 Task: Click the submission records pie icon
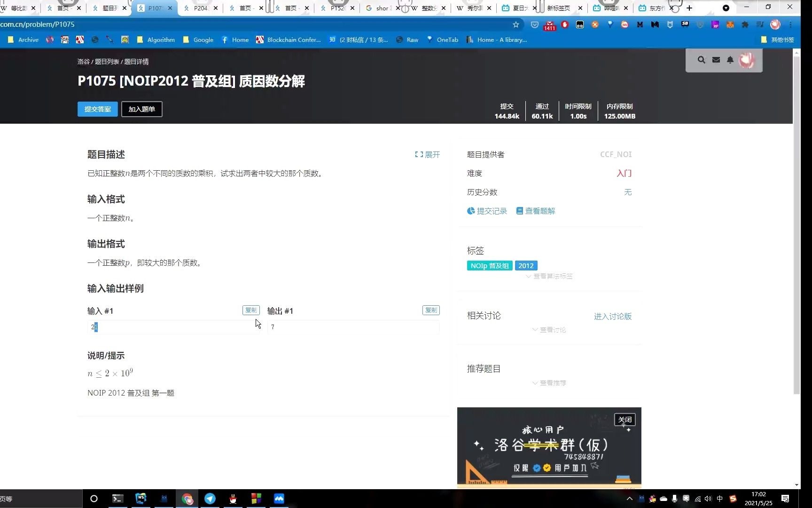point(471,211)
